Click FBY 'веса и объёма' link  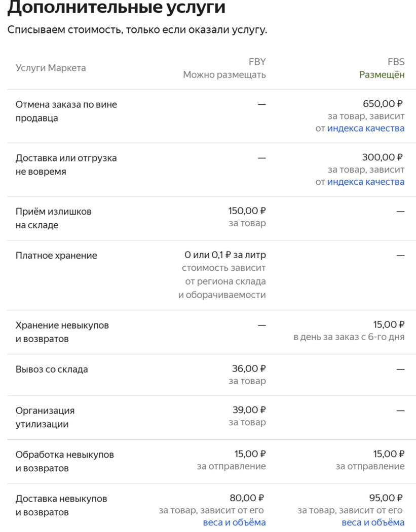point(234,522)
